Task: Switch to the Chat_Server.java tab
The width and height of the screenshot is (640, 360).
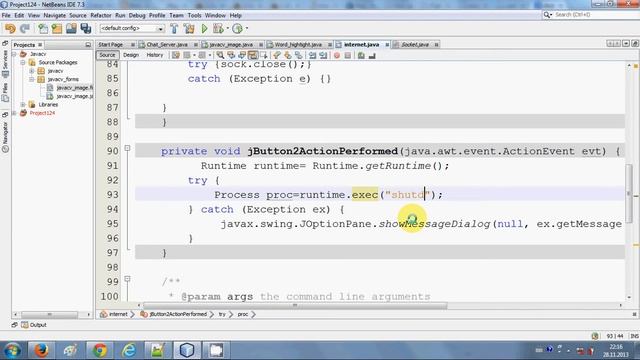Action: pyautogui.click(x=167, y=44)
